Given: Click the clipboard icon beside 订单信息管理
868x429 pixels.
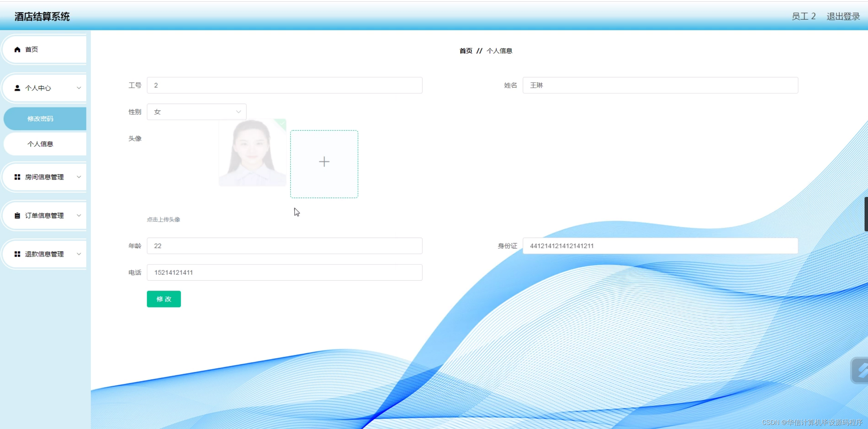Looking at the screenshot, I should pyautogui.click(x=17, y=216).
